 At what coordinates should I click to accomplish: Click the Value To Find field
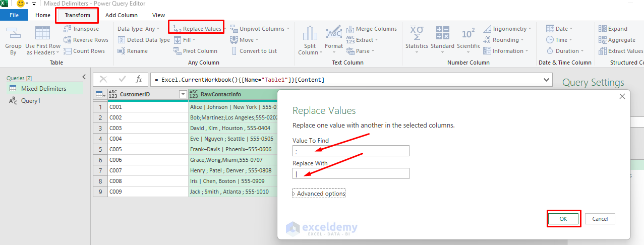click(x=351, y=151)
